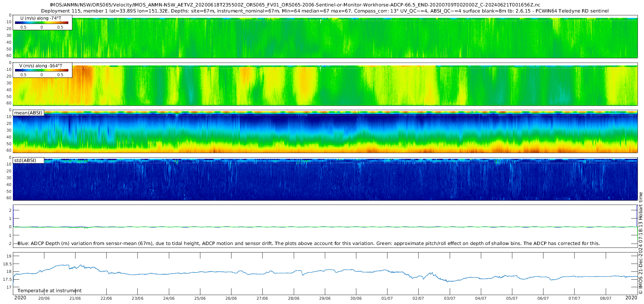Click the 18.5 temperature axis tick label
The image size is (644, 304).
tap(6, 264)
